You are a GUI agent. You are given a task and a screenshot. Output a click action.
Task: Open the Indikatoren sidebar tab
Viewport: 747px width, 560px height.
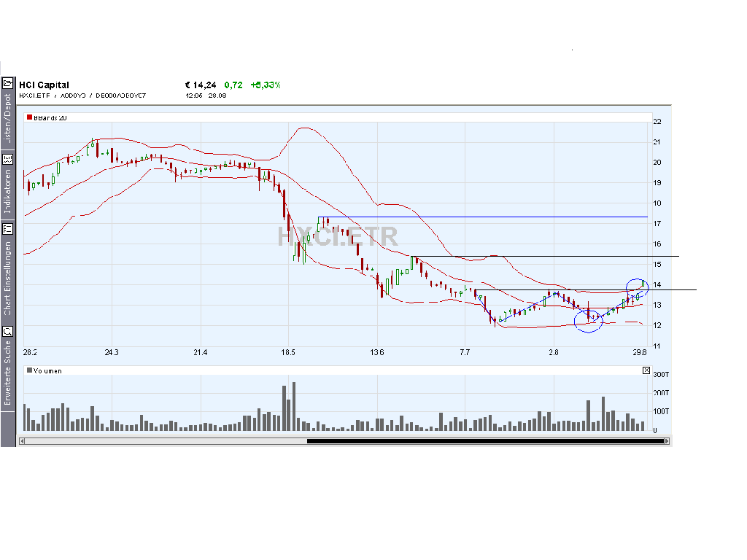click(x=8, y=192)
